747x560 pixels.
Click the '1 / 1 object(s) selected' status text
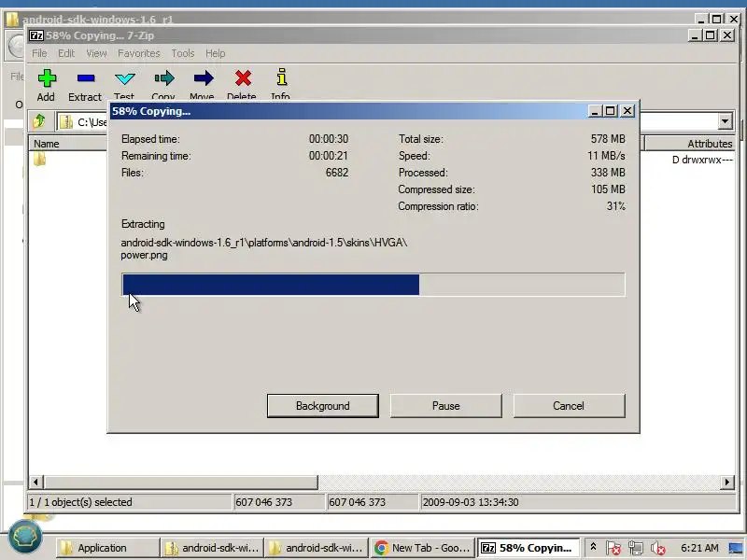(x=80, y=502)
